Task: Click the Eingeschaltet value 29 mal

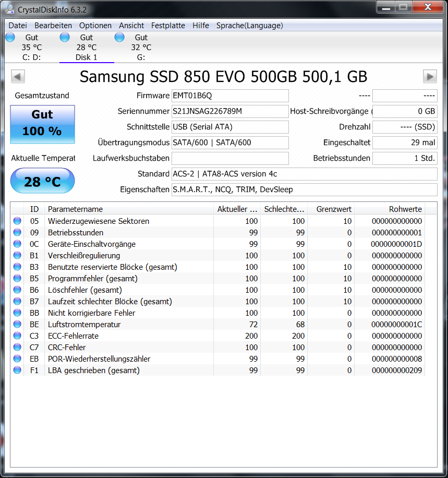Action: point(405,142)
